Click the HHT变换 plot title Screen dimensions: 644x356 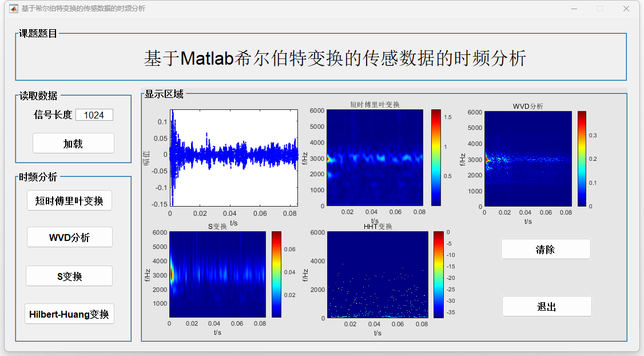[x=378, y=227]
